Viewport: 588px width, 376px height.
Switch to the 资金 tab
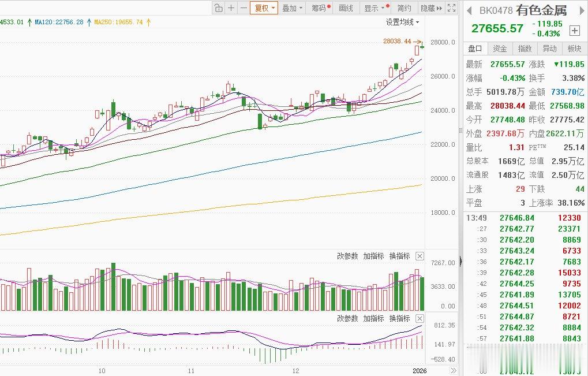[499, 49]
